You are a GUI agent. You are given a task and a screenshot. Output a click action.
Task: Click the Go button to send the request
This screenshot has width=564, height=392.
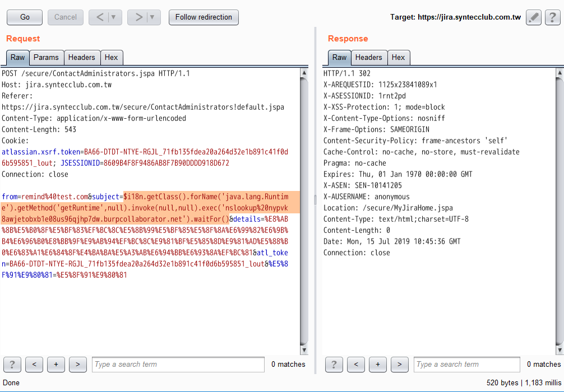tap(25, 17)
